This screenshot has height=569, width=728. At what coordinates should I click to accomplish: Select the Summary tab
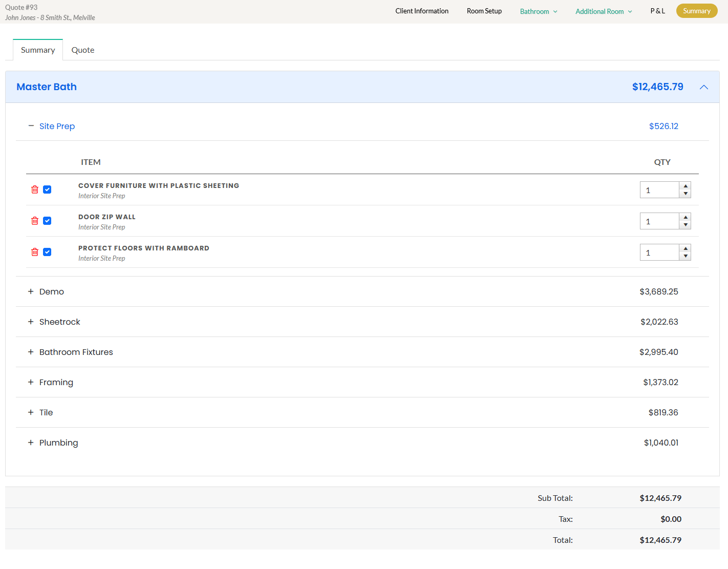pyautogui.click(x=38, y=50)
